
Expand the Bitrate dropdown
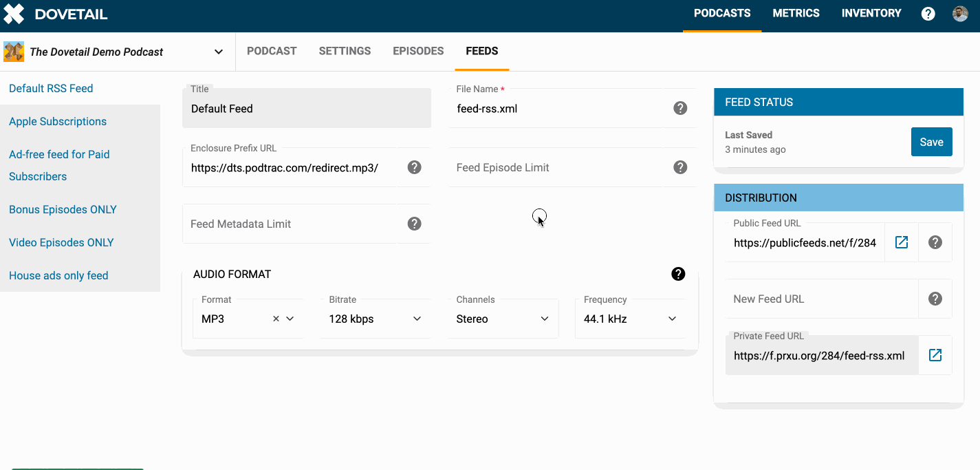375,319
